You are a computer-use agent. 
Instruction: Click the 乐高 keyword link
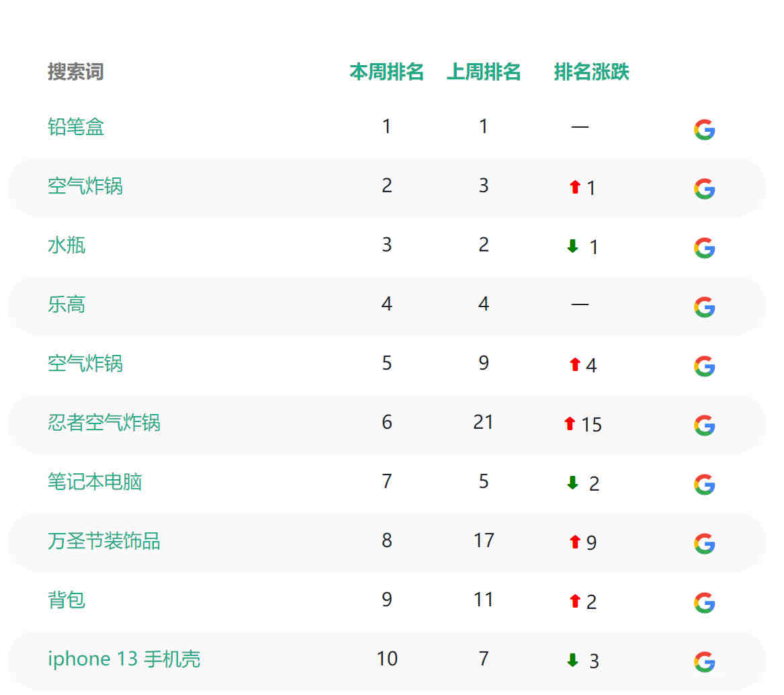pos(67,304)
